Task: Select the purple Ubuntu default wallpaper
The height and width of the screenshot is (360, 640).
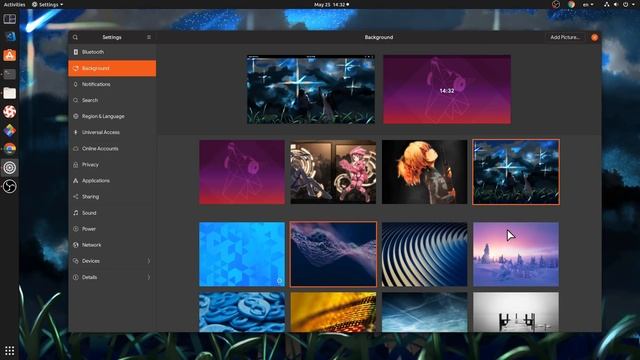Action: coord(242,172)
